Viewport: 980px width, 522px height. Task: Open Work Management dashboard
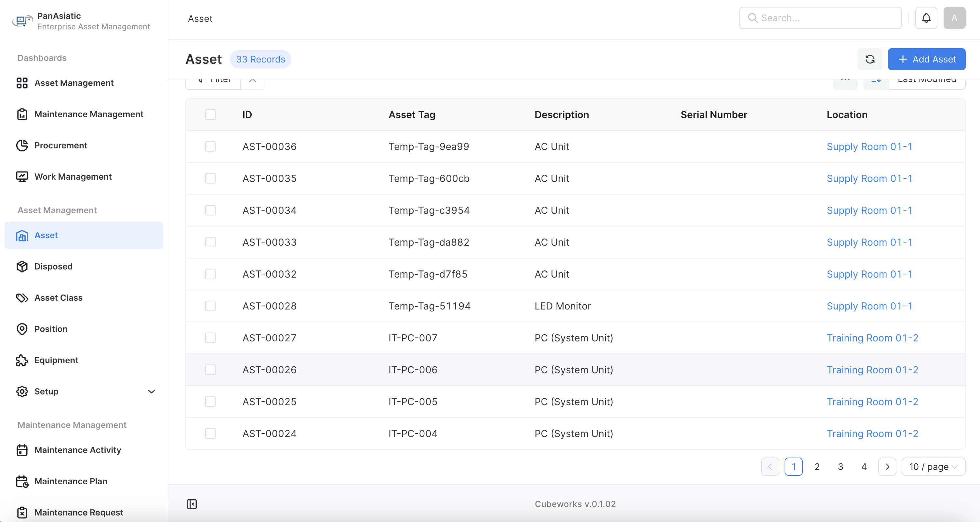pyautogui.click(x=73, y=177)
